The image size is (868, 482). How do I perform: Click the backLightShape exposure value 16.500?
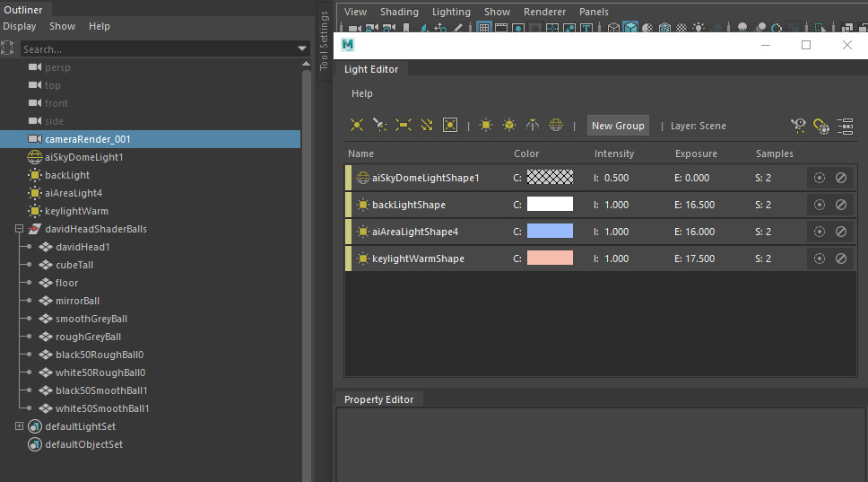[699, 205]
